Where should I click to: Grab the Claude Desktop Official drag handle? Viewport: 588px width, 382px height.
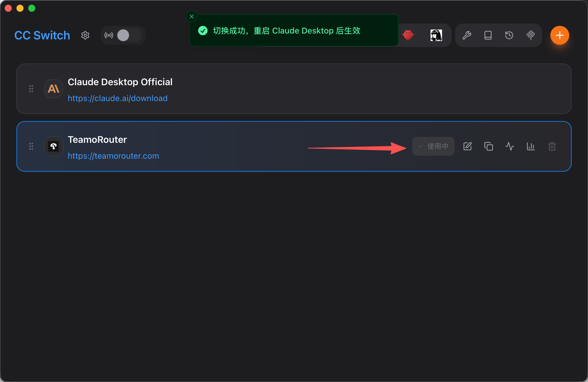[31, 89]
